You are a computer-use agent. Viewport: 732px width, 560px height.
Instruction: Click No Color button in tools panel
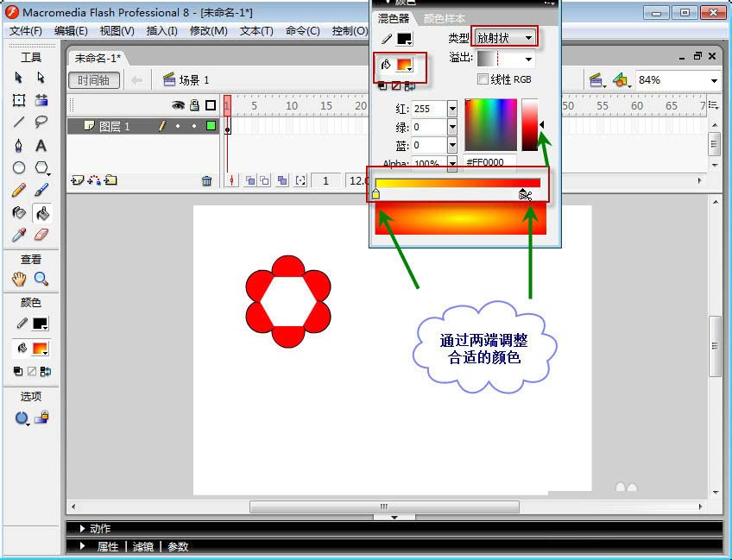[32, 372]
